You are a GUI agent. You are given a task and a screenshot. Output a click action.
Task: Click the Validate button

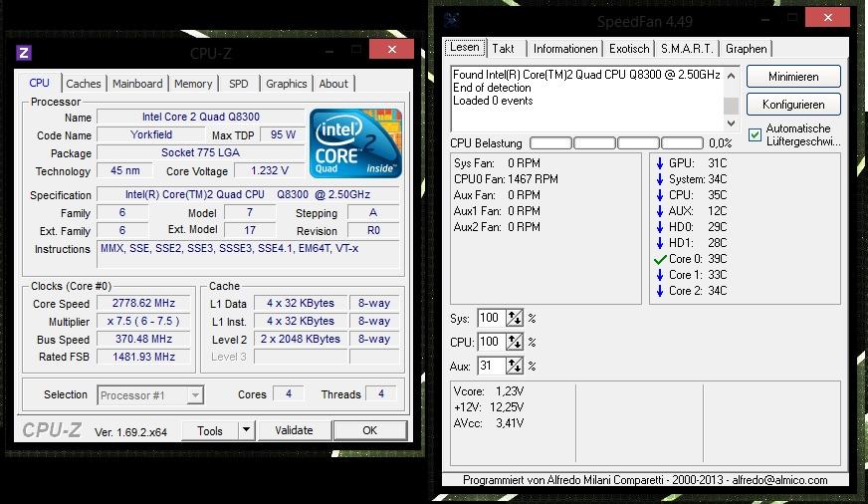(x=294, y=430)
